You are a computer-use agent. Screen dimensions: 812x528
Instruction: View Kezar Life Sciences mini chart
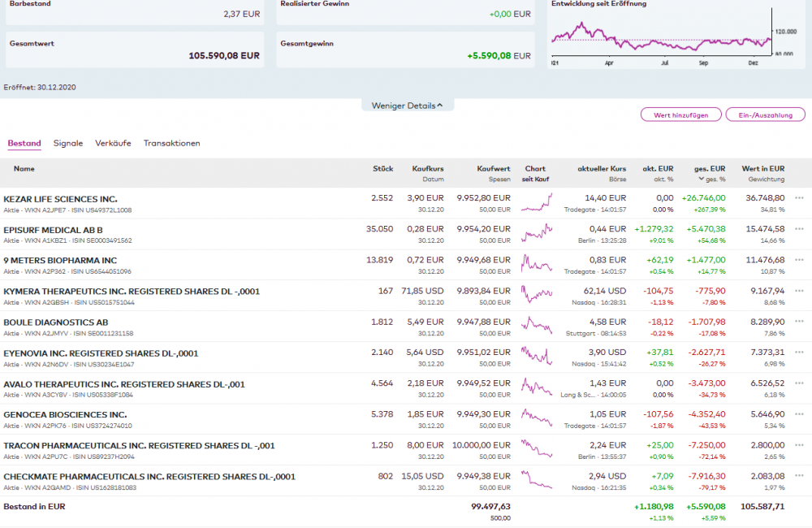coord(537,203)
